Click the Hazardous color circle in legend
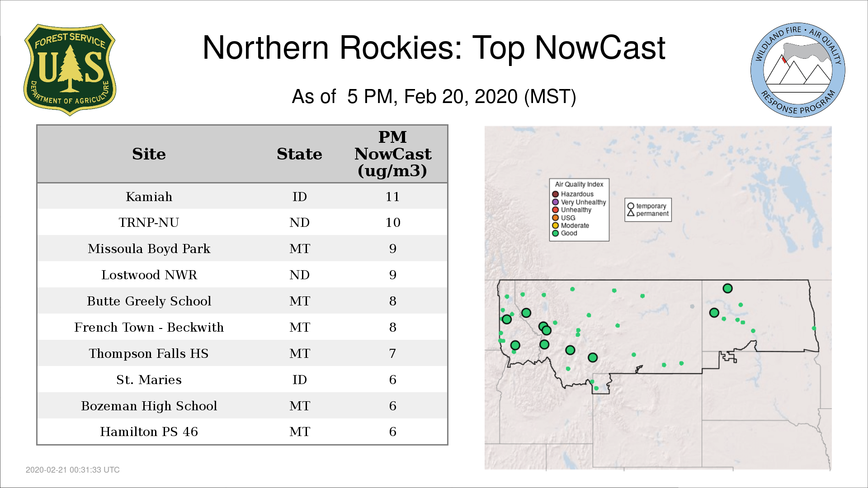This screenshot has height=488, width=868. coord(555,194)
